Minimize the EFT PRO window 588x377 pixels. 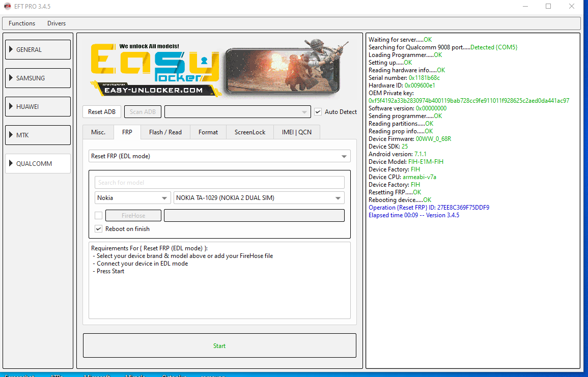tap(525, 7)
